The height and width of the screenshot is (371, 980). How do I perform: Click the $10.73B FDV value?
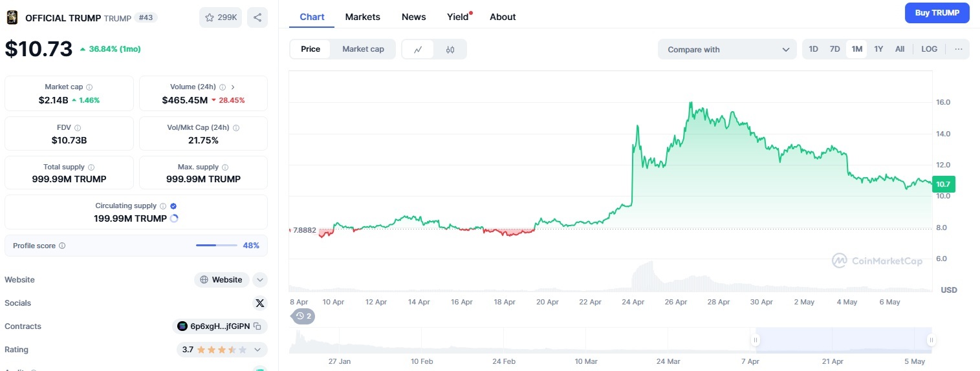69,140
